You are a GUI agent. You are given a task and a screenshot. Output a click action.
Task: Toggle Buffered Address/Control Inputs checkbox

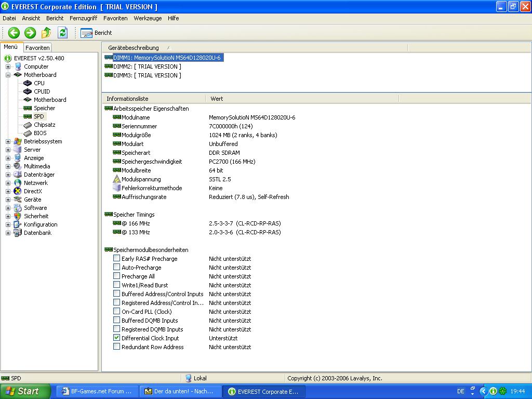(116, 294)
